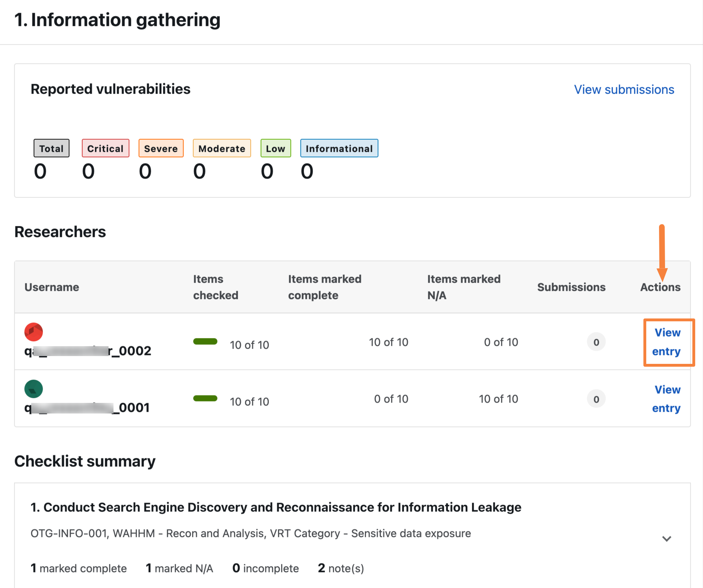This screenshot has width=703, height=588.
Task: Click the Researchers section heading
Action: tap(60, 232)
